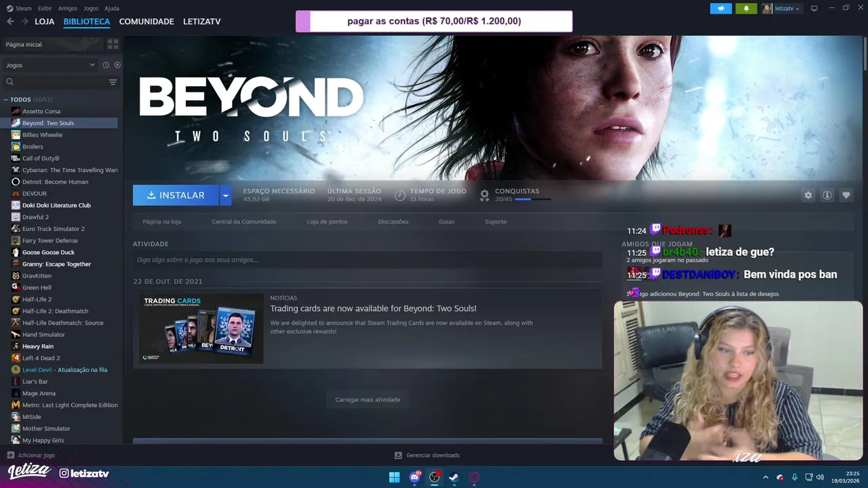Open the announcements megaphone button

pos(721,8)
